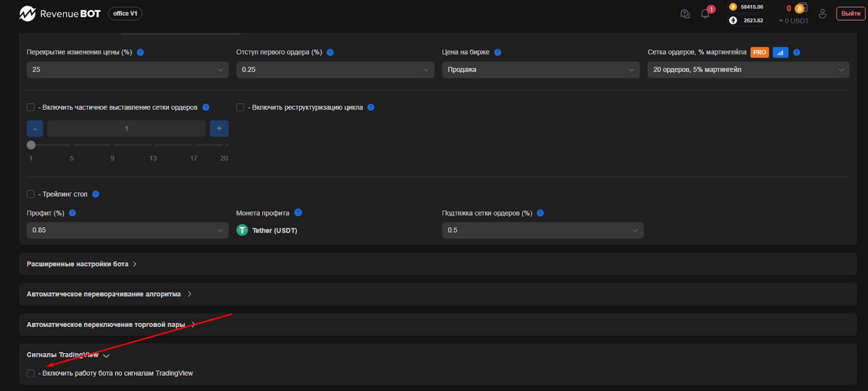Screen dimensions: 868x391
Task: Click the slider tick labeled 20
Action: coord(224,158)
